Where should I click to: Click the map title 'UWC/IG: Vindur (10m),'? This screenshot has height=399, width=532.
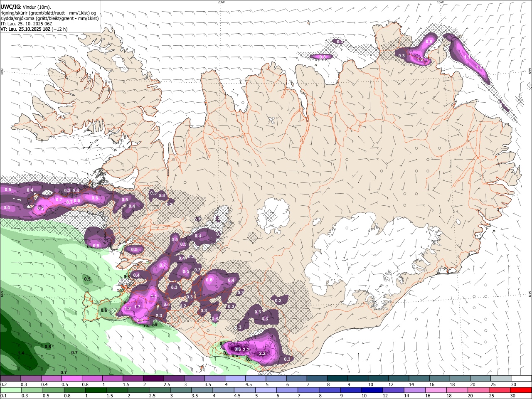(25, 7)
